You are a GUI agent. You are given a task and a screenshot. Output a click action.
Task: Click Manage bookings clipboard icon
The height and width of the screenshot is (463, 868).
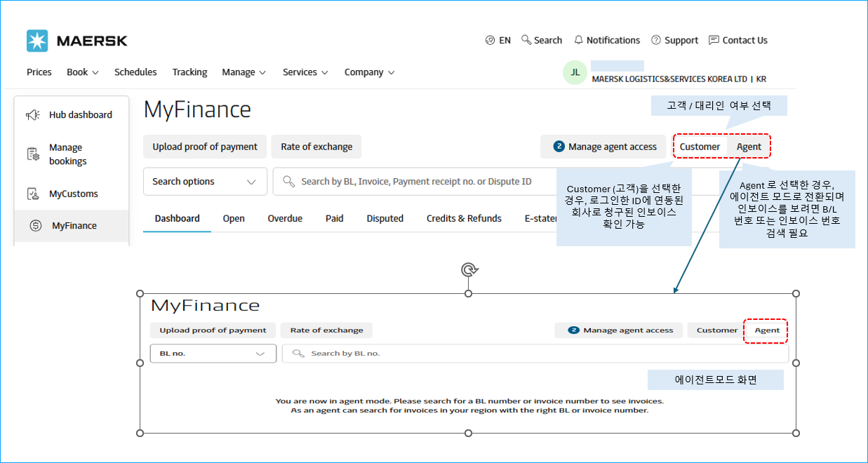(33, 154)
